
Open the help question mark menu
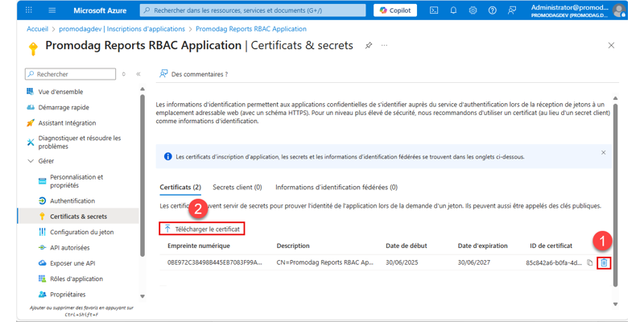pos(492,10)
